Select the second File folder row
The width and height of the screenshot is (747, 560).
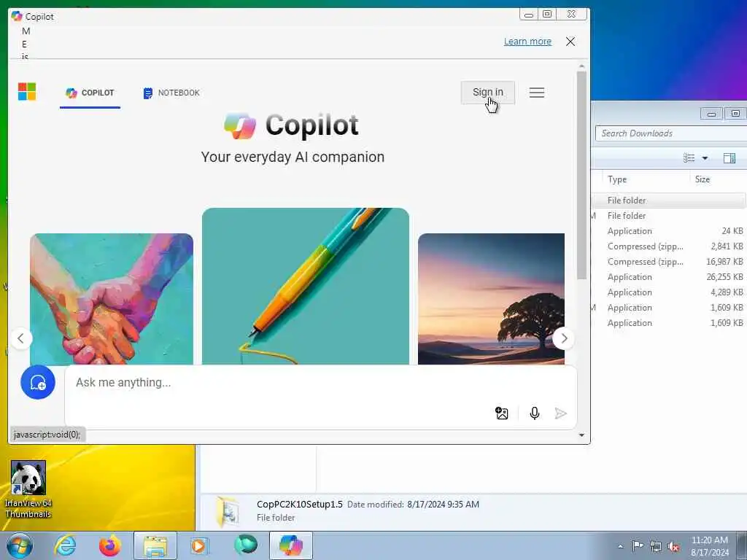[x=669, y=216]
